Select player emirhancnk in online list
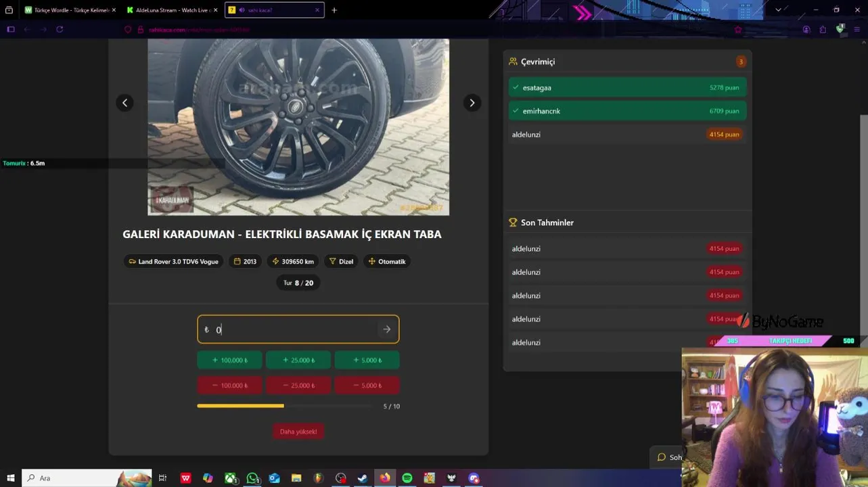The image size is (868, 487). pyautogui.click(x=627, y=111)
